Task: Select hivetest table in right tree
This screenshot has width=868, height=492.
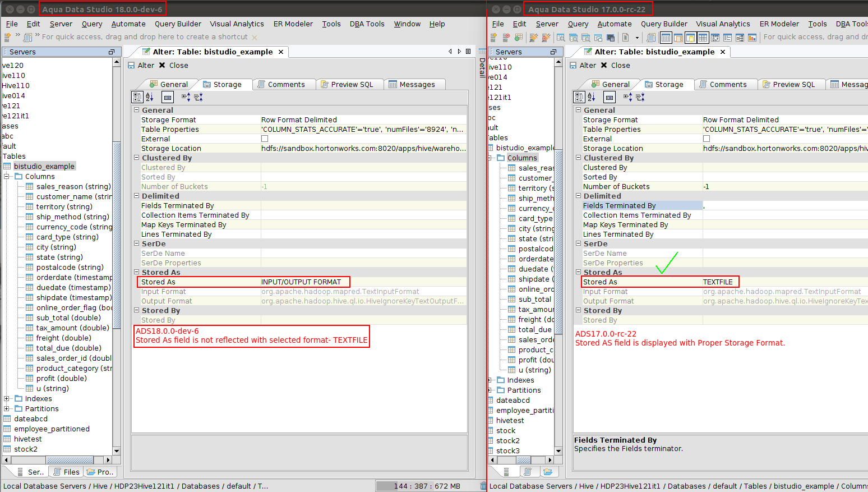Action: tap(510, 421)
